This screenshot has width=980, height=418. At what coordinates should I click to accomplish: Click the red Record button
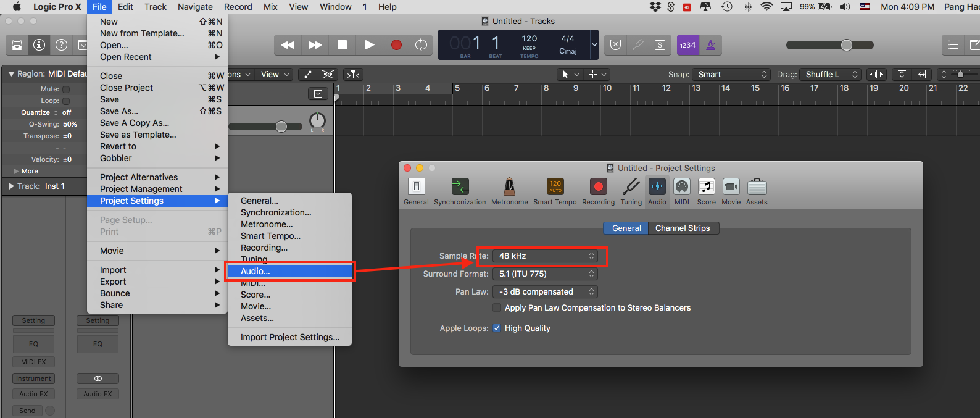tap(396, 44)
